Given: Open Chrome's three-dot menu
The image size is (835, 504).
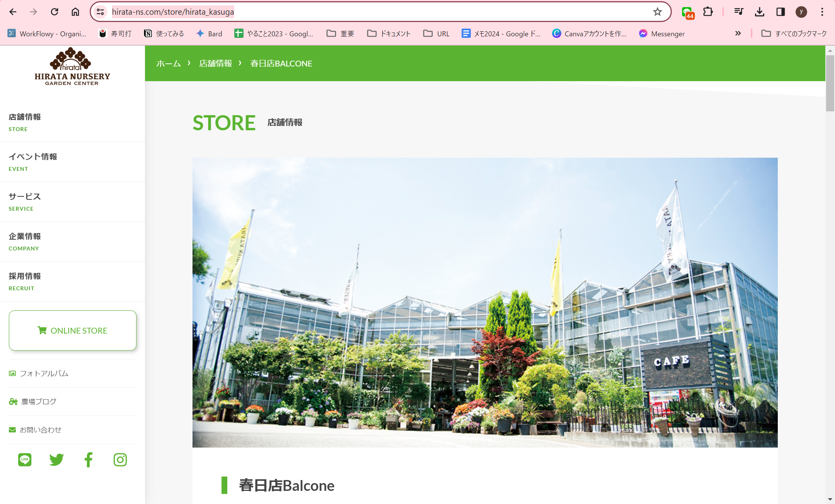Looking at the screenshot, I should click(x=822, y=12).
